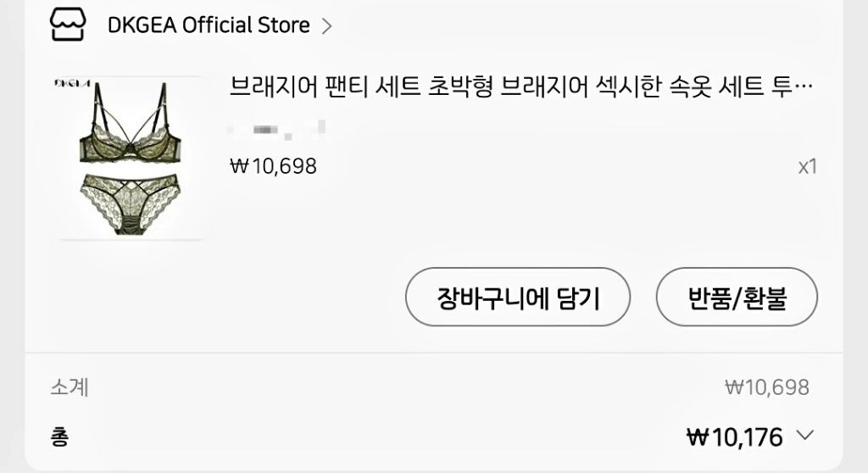This screenshot has height=473, width=868.
Task: Click the 장바구니에 담기 button
Action: click(x=518, y=297)
